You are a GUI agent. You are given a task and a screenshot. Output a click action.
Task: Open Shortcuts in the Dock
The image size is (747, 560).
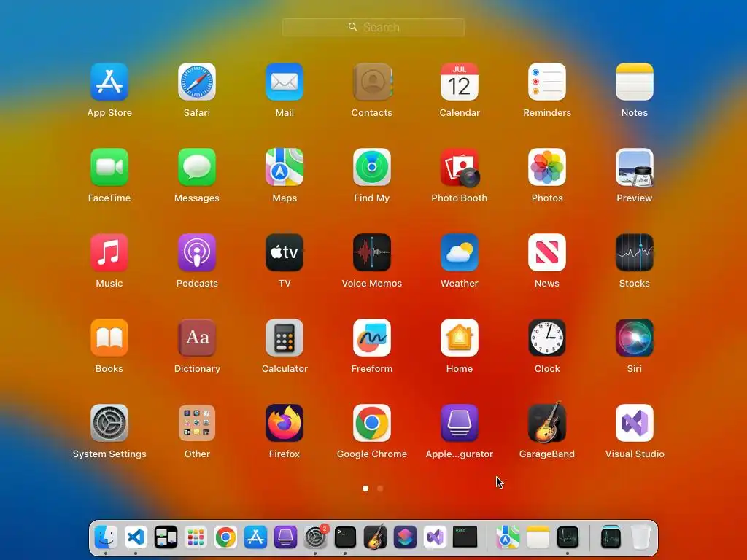coord(406,537)
